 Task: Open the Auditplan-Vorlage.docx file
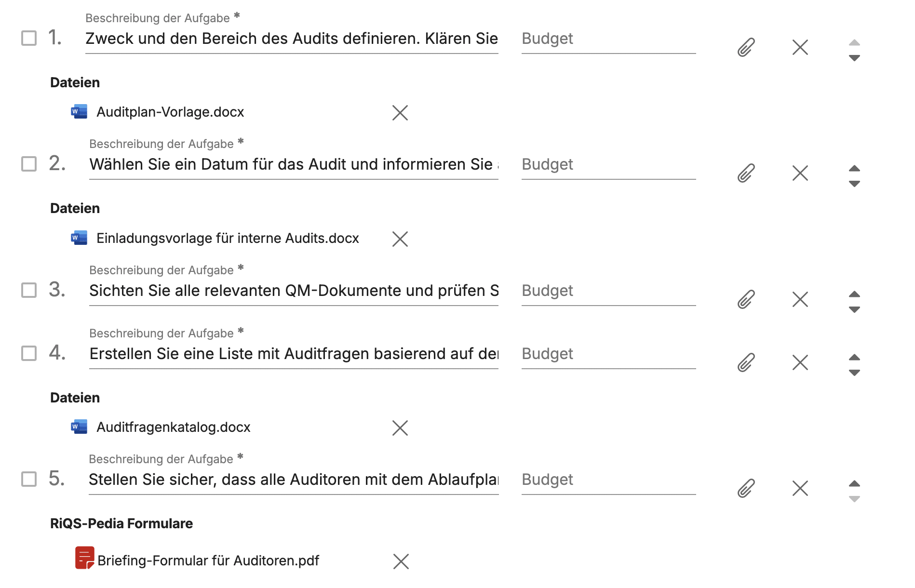click(x=170, y=112)
